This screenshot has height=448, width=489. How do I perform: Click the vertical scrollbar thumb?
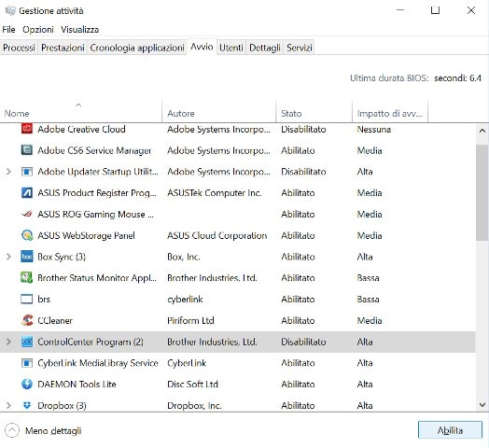(482, 193)
